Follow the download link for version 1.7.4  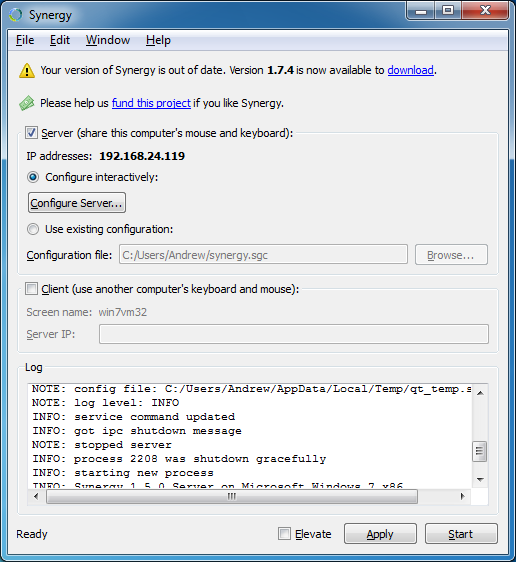click(x=410, y=70)
